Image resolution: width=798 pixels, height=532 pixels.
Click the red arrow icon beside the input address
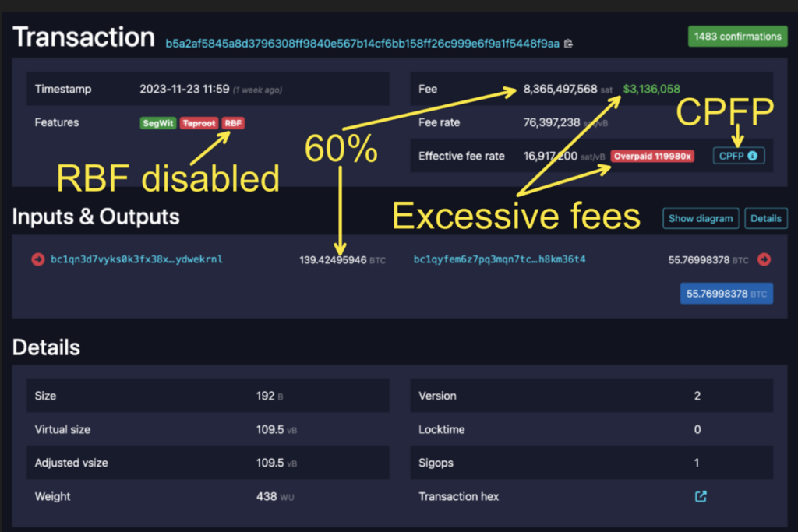click(37, 259)
